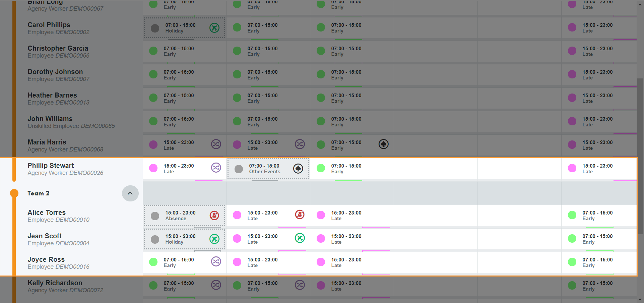This screenshot has width=644, height=303.
Task: Select the Team 2 timeline marker dot
Action: pyautogui.click(x=14, y=193)
